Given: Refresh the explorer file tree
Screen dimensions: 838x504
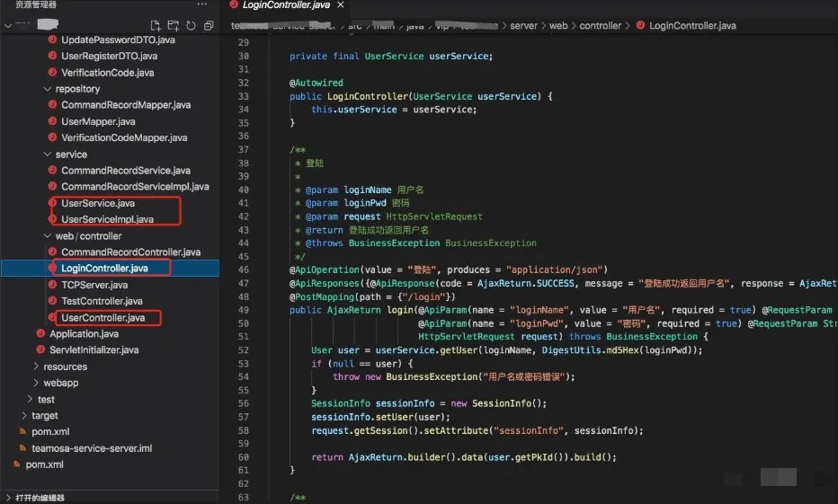Looking at the screenshot, I should [x=191, y=25].
